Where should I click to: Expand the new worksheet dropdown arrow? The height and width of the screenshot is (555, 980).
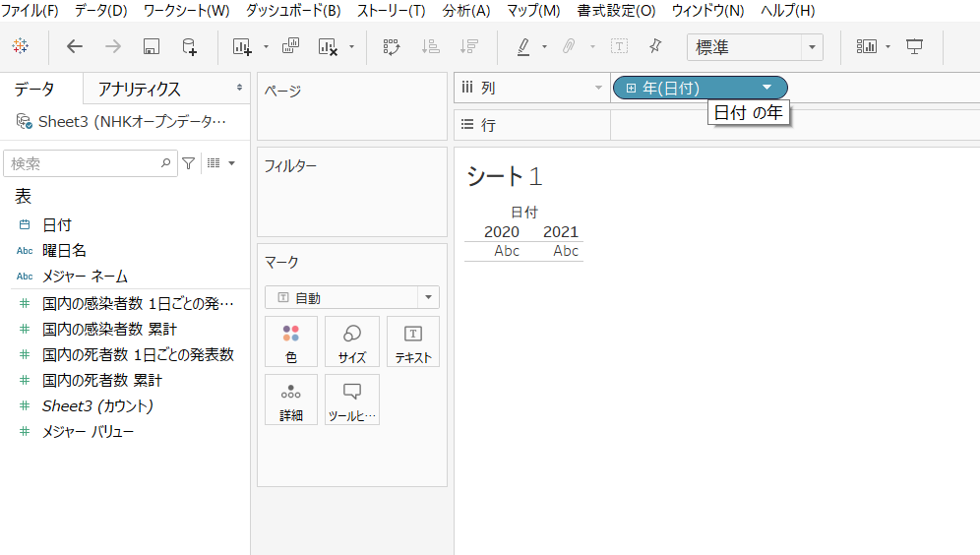(x=266, y=47)
